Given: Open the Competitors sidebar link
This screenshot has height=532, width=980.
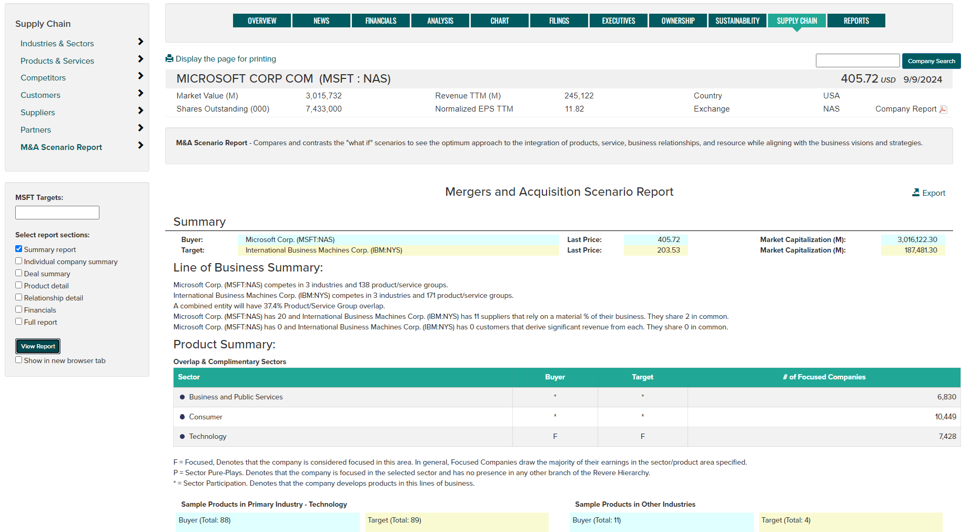Looking at the screenshot, I should [x=43, y=78].
